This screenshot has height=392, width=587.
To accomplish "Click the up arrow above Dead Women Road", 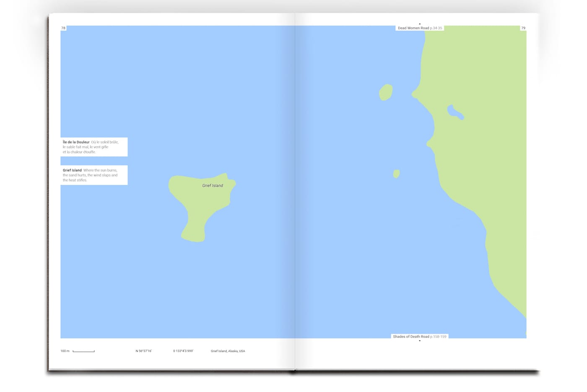I will click(x=419, y=24).
